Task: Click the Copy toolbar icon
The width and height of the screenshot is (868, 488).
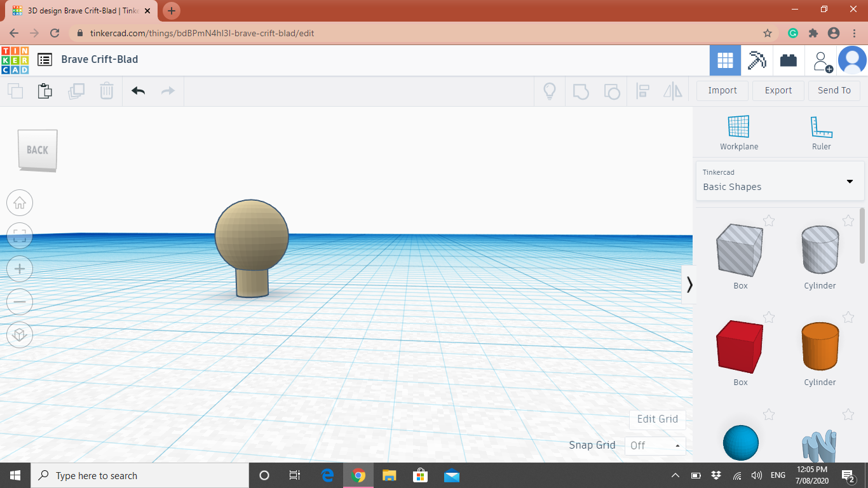Action: 15,91
